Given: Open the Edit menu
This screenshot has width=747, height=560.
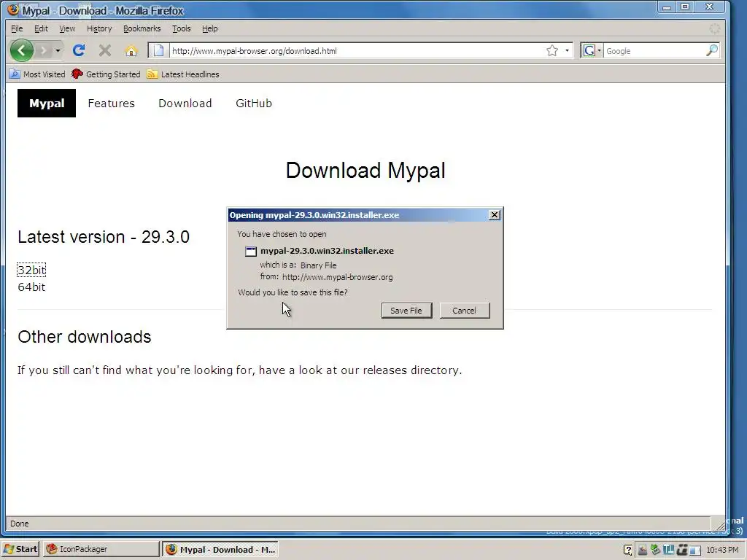Looking at the screenshot, I should pos(41,28).
